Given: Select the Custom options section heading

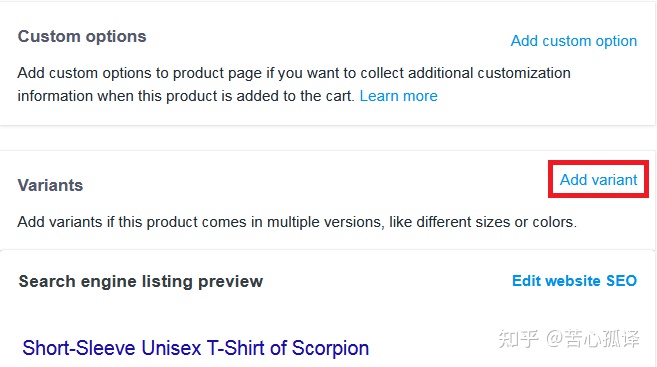Looking at the screenshot, I should [x=82, y=37].
